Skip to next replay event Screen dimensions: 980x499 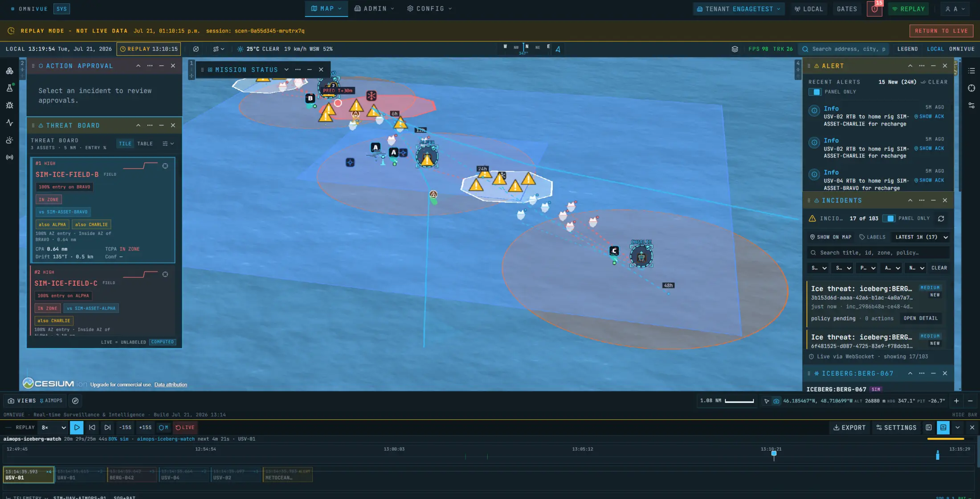[107, 427]
